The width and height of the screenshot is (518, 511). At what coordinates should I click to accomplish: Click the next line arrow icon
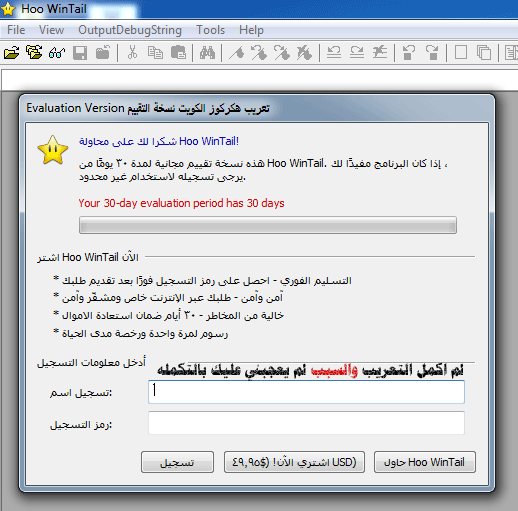tap(357, 53)
